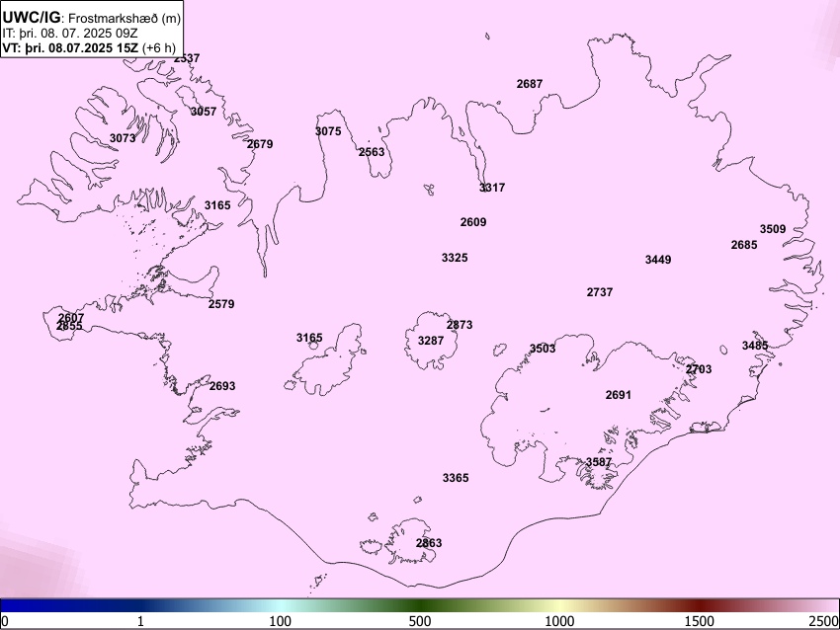Click the 3287 value inside Hofsjökull outline
The image size is (840, 630).
pos(431,341)
